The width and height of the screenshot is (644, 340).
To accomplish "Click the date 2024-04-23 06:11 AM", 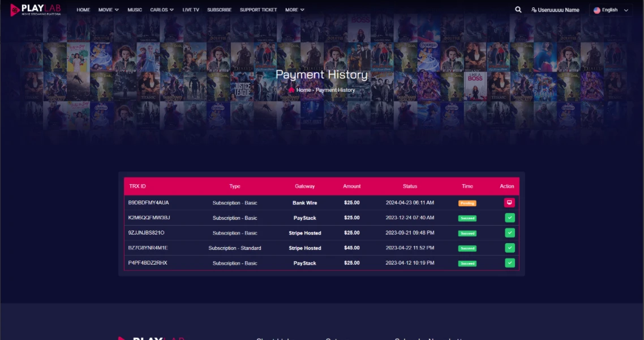I will pos(410,203).
